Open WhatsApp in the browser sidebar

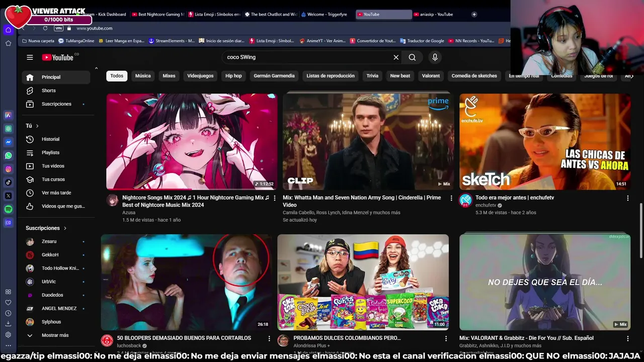8,155
